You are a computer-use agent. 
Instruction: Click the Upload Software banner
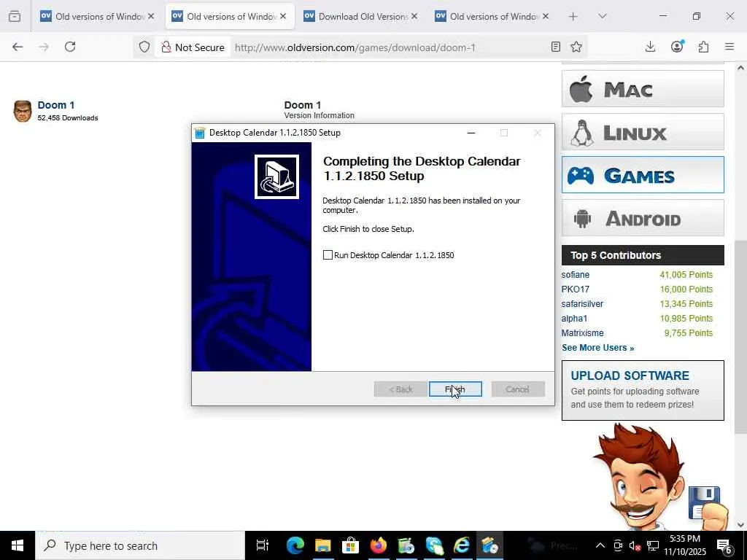point(643,391)
